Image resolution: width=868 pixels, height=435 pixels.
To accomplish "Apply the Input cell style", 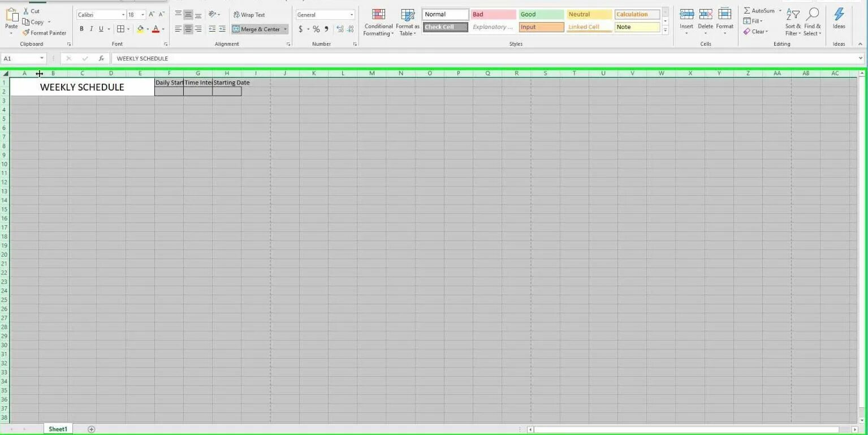I will tap(541, 27).
